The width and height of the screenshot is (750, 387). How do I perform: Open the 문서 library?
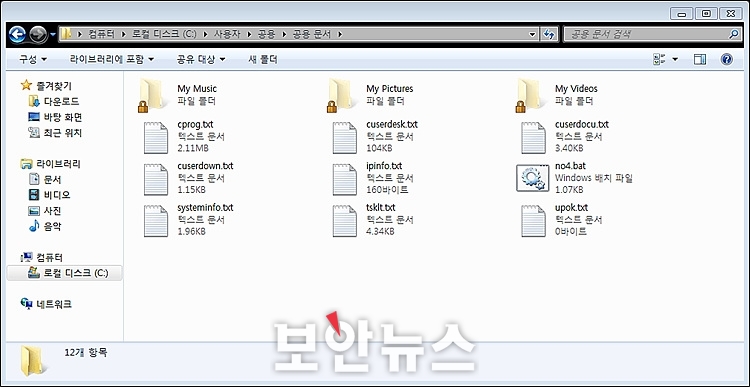(x=53, y=180)
